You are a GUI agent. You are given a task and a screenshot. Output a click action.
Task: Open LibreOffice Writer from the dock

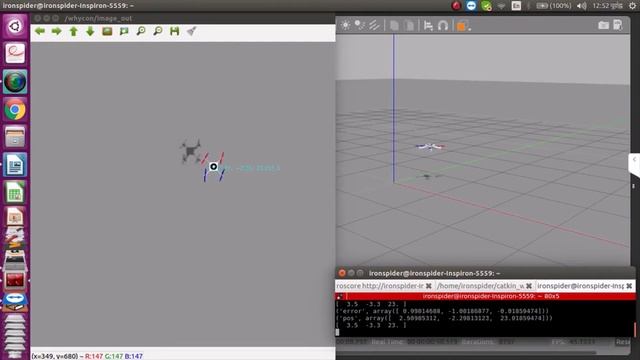15,165
